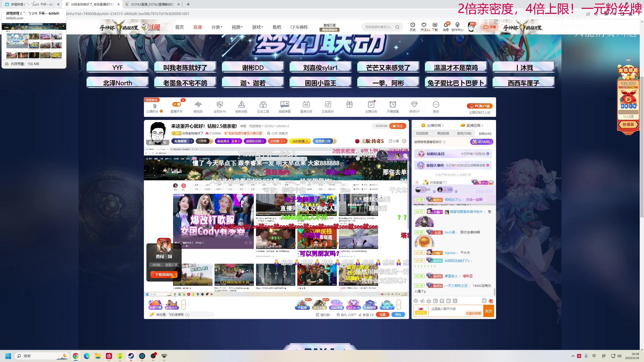Viewport: 644px width, 362px height.
Task: Toggle the 直播开关 live switch
Action: 176,104
